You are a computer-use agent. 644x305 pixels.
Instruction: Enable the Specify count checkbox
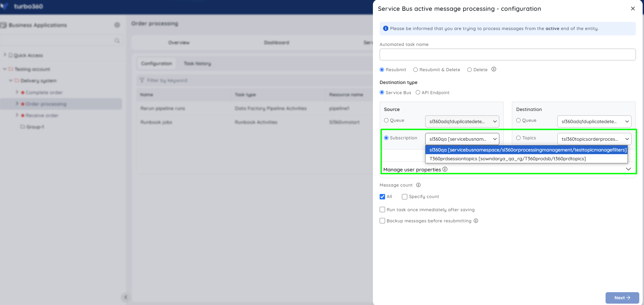(x=405, y=197)
